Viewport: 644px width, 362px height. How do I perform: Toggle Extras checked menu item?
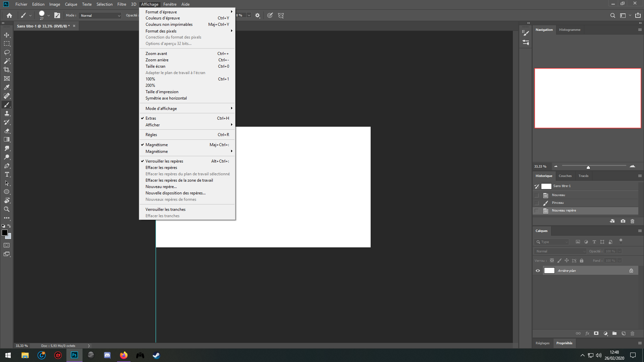coord(151,118)
